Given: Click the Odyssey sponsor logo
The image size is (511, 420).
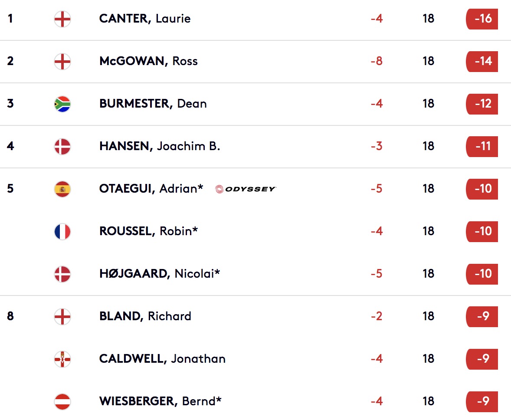Looking at the screenshot, I should [x=246, y=189].
